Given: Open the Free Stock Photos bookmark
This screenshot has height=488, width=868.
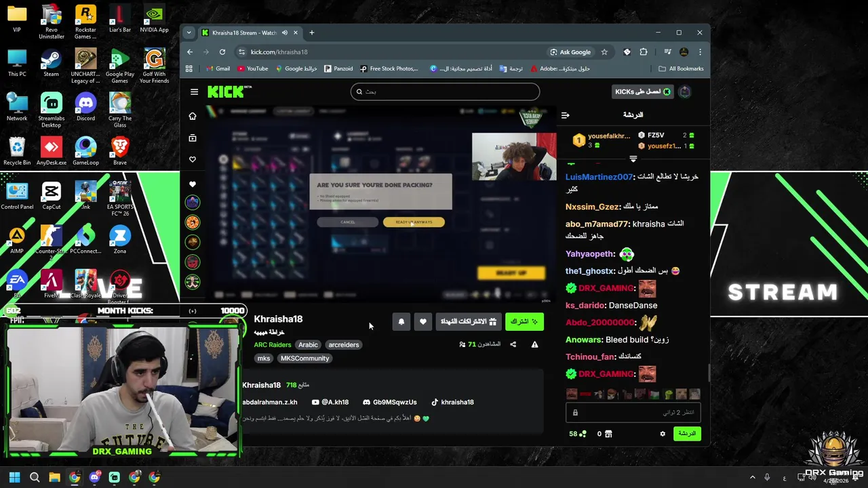Looking at the screenshot, I should (x=389, y=68).
